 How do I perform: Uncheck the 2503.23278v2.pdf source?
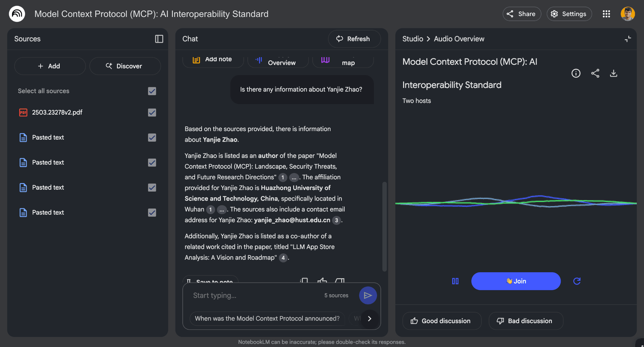pos(152,112)
